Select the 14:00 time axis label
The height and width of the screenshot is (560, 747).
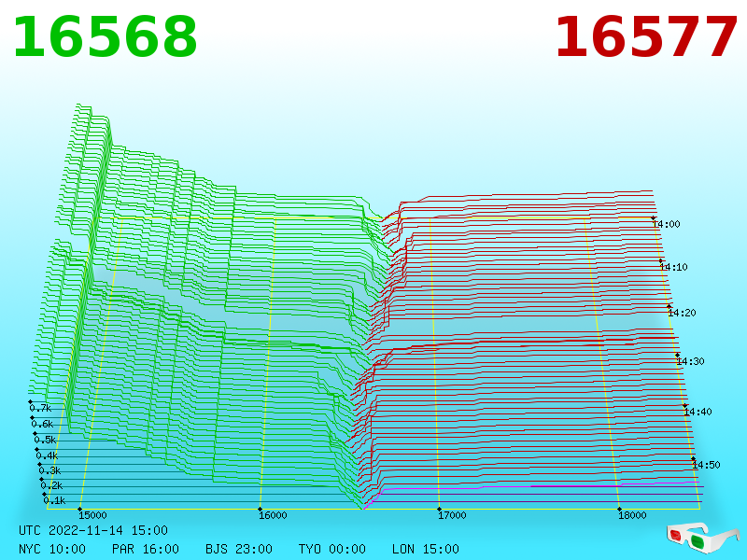click(x=667, y=224)
